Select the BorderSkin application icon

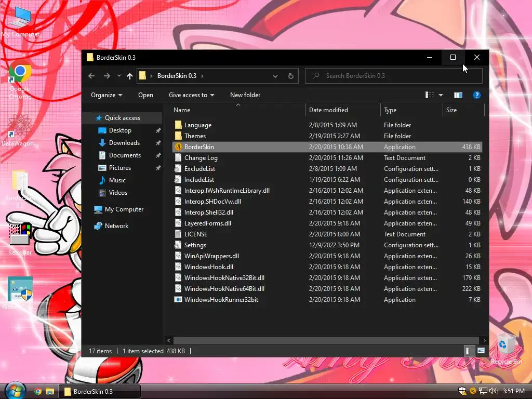coord(178,147)
